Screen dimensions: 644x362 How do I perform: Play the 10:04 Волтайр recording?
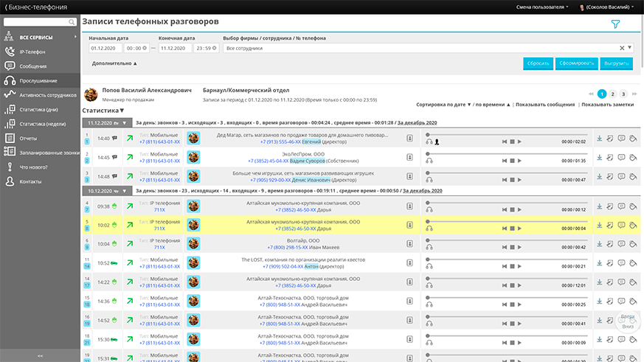point(519,248)
